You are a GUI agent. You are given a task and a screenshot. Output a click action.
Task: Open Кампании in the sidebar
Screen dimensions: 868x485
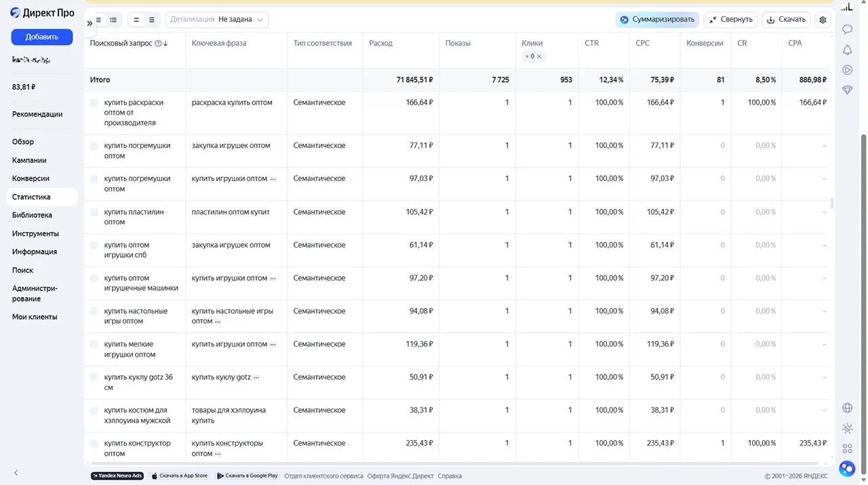pyautogui.click(x=29, y=160)
